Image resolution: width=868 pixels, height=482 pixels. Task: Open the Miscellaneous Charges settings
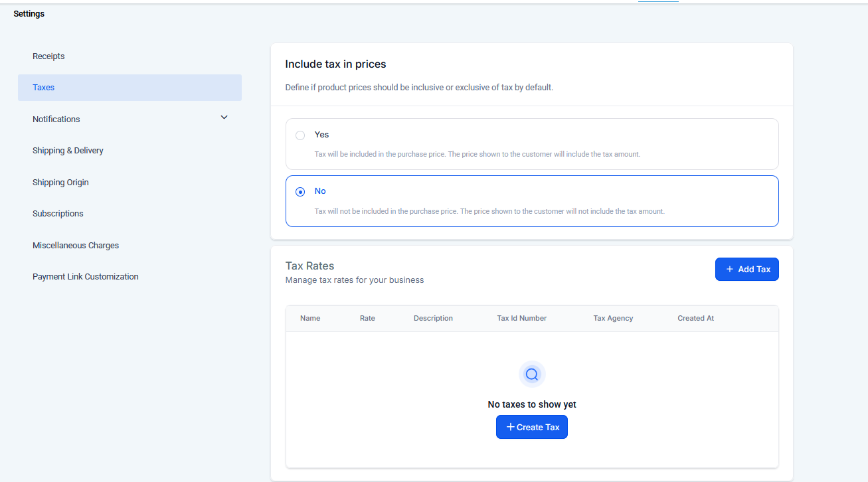(x=76, y=246)
